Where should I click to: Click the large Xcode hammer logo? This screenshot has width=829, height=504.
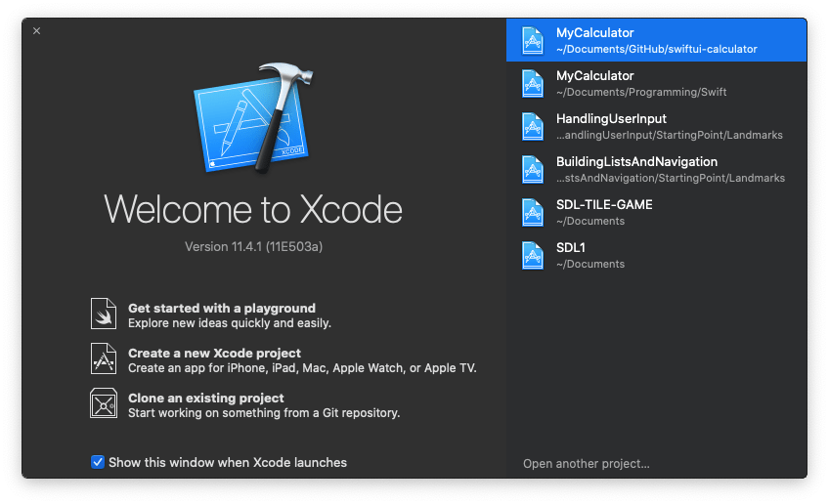[x=254, y=119]
